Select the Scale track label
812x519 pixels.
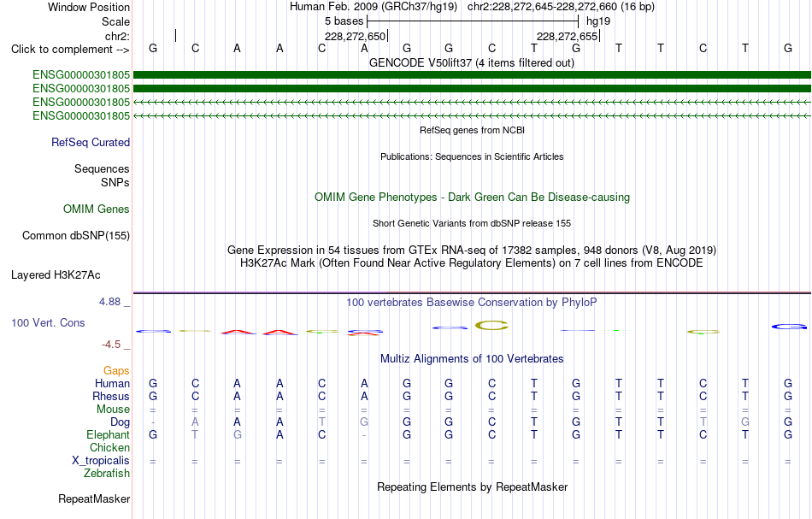click(x=115, y=21)
